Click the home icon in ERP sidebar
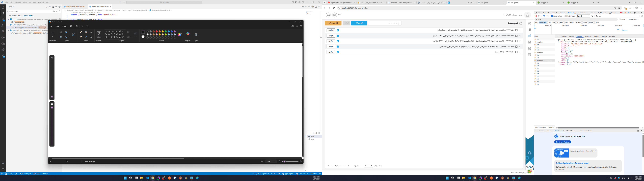The width and height of the screenshot is (644, 181). pyautogui.click(x=529, y=23)
